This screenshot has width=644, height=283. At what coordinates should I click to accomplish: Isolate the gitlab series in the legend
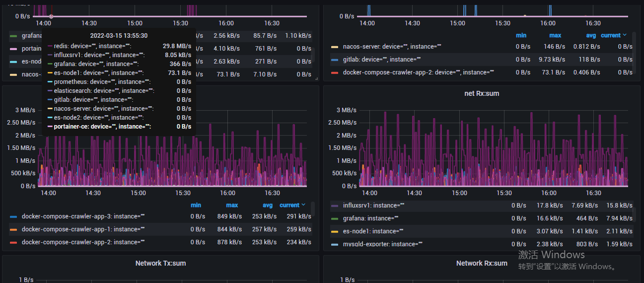(381, 59)
